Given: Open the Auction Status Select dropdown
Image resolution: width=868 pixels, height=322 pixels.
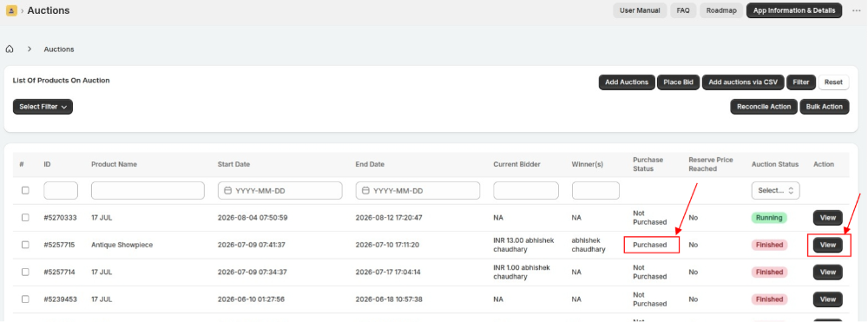Looking at the screenshot, I should tap(775, 190).
